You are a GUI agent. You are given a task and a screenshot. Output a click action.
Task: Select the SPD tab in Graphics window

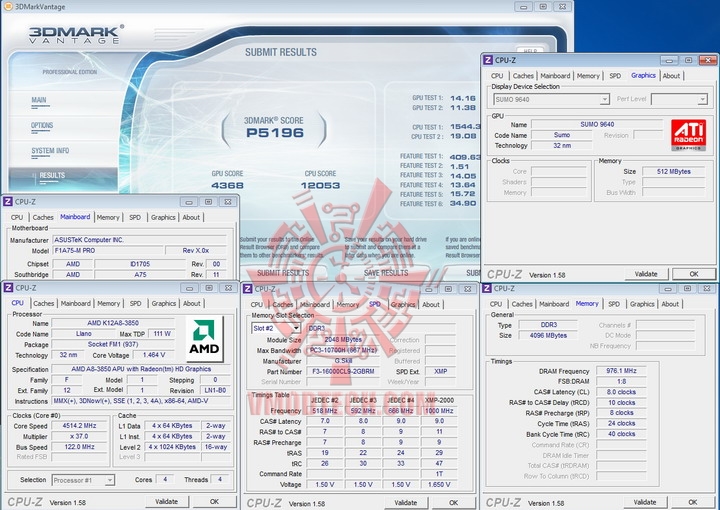615,76
